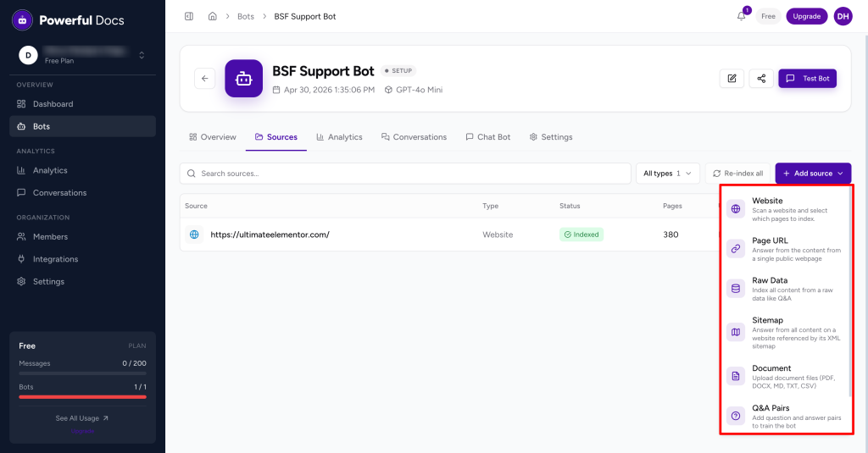Open Conversations in sidebar
This screenshot has height=453, width=868.
point(82,192)
